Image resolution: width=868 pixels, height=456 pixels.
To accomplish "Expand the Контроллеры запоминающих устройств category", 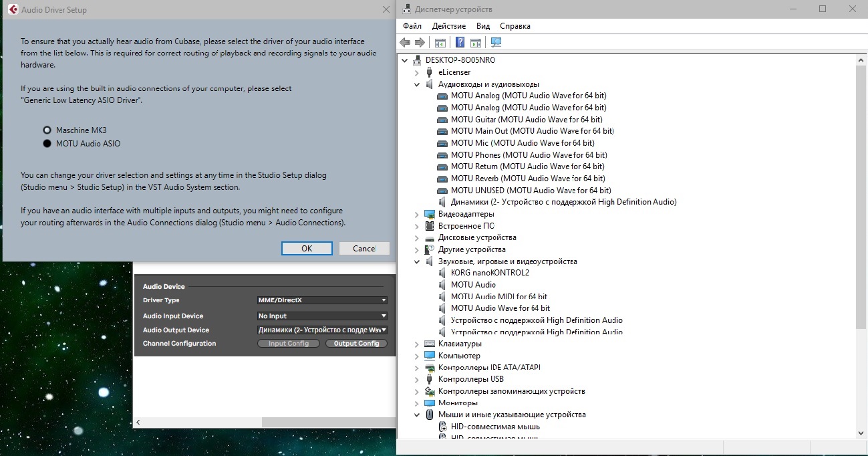I will coord(417,391).
